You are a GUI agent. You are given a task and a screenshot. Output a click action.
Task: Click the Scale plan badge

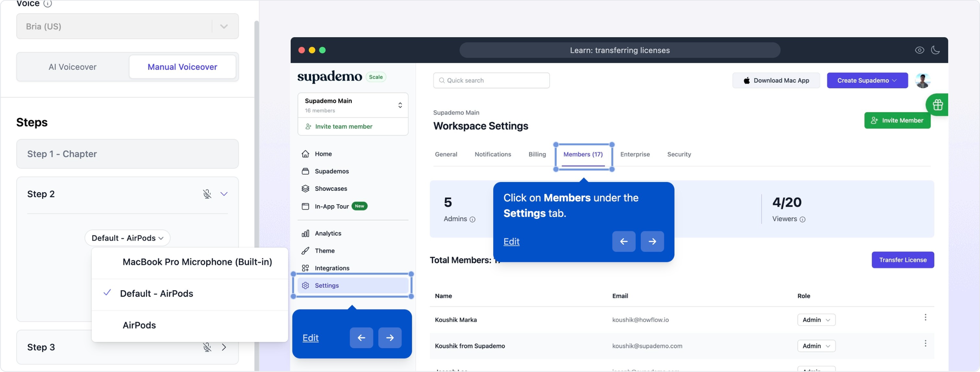click(376, 77)
